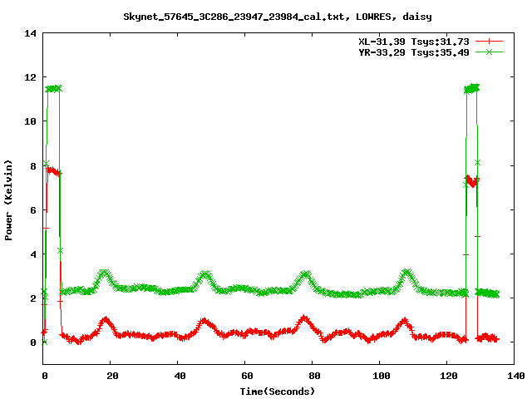Click the red curve peak near 78 seconds
This screenshot has height=399, width=532.
click(x=304, y=318)
